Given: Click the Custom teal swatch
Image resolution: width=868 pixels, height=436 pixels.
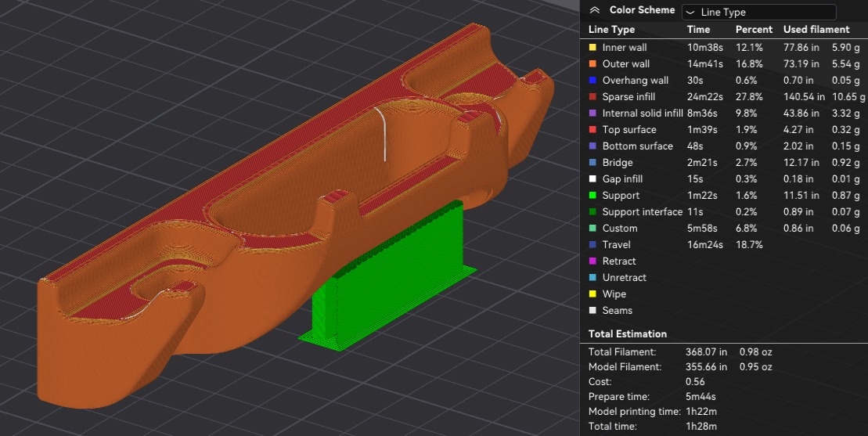Looking at the screenshot, I should pyautogui.click(x=592, y=228).
